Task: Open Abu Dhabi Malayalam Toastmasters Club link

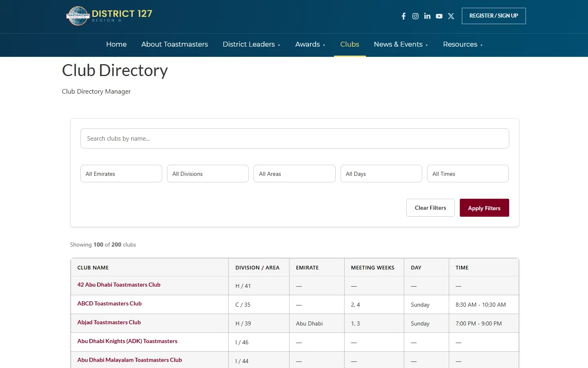Action: click(x=129, y=360)
